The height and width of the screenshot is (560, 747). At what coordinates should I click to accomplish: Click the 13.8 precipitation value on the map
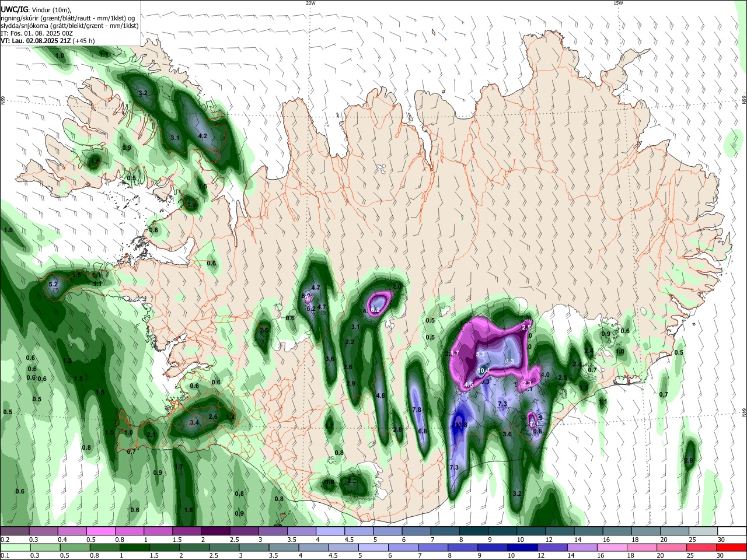(x=461, y=425)
